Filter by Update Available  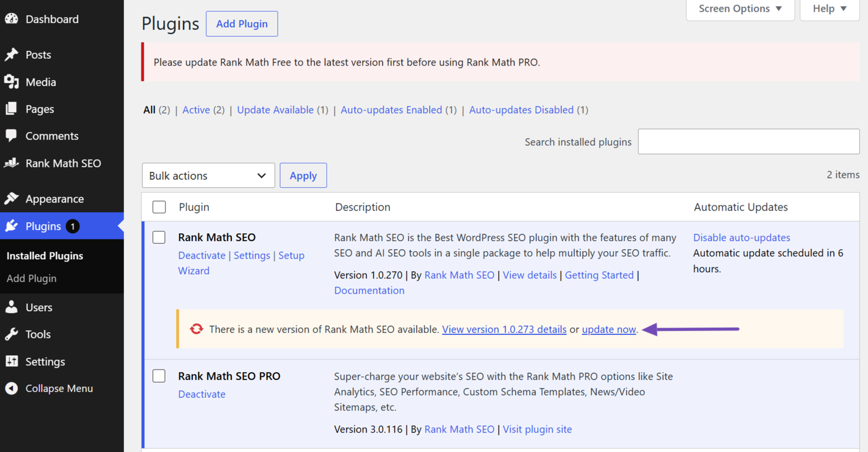coord(275,110)
